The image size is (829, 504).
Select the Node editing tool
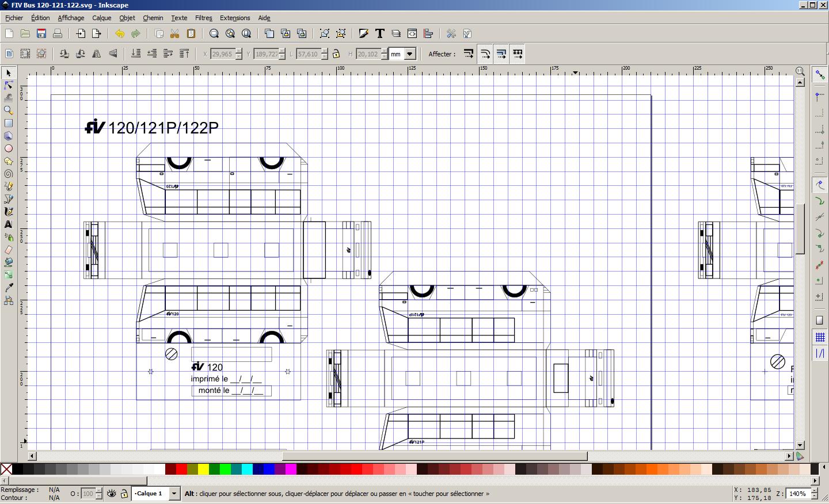tap(9, 86)
